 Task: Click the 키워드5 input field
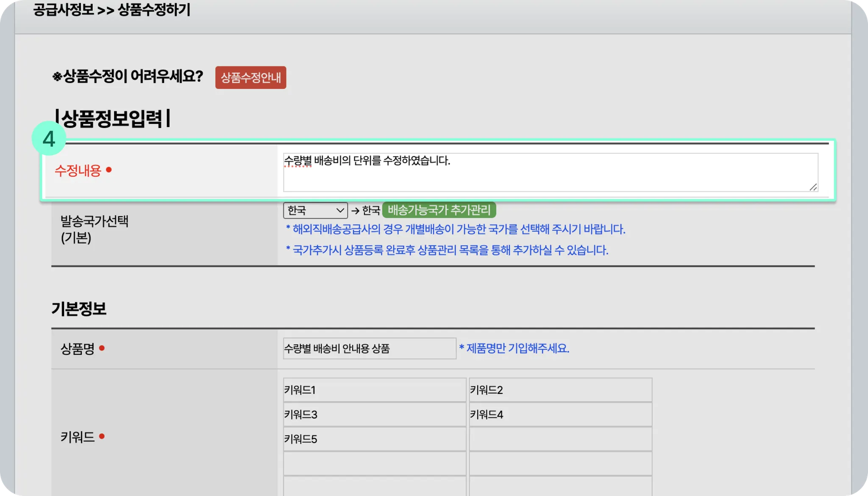(374, 439)
